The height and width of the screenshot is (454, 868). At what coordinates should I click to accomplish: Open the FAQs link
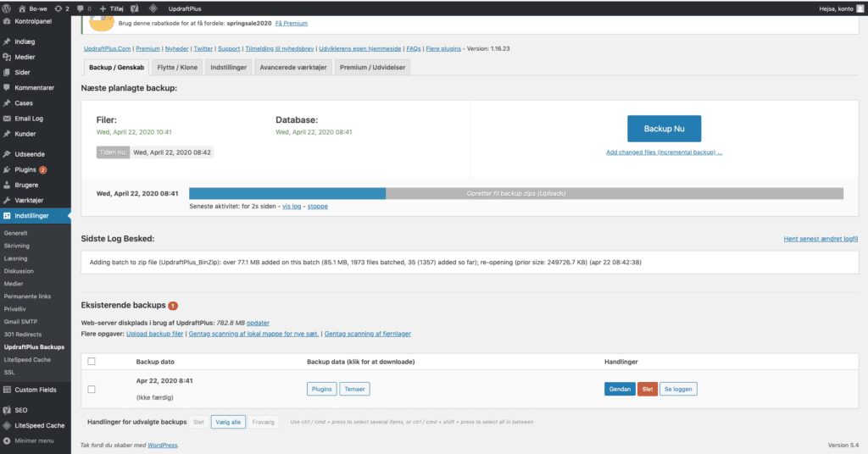[x=414, y=48]
